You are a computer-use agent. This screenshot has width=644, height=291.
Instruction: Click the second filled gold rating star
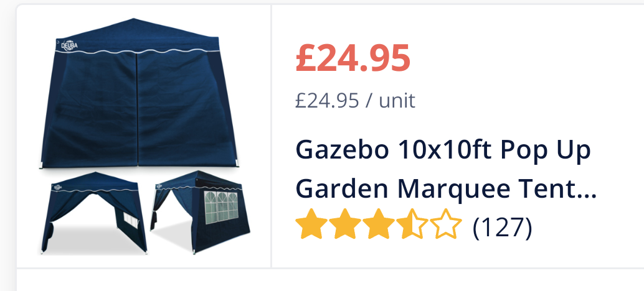coord(345,223)
